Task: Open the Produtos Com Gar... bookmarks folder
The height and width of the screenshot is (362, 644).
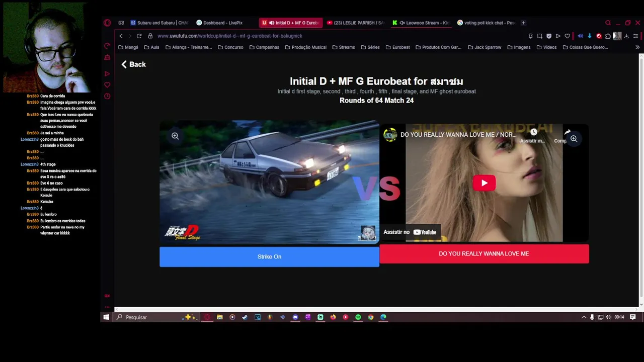Action: (x=438, y=47)
